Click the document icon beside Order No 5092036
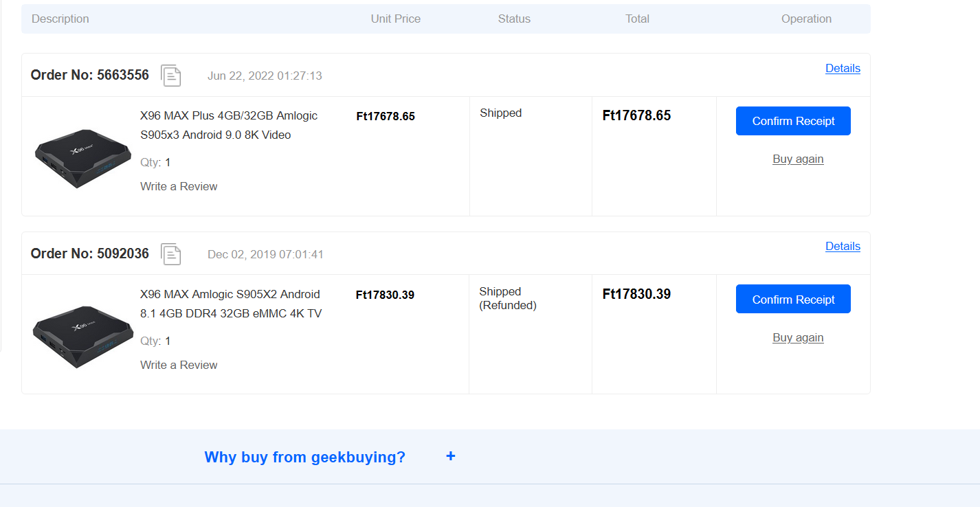Viewport: 980px width, 507px height. pyautogui.click(x=171, y=254)
